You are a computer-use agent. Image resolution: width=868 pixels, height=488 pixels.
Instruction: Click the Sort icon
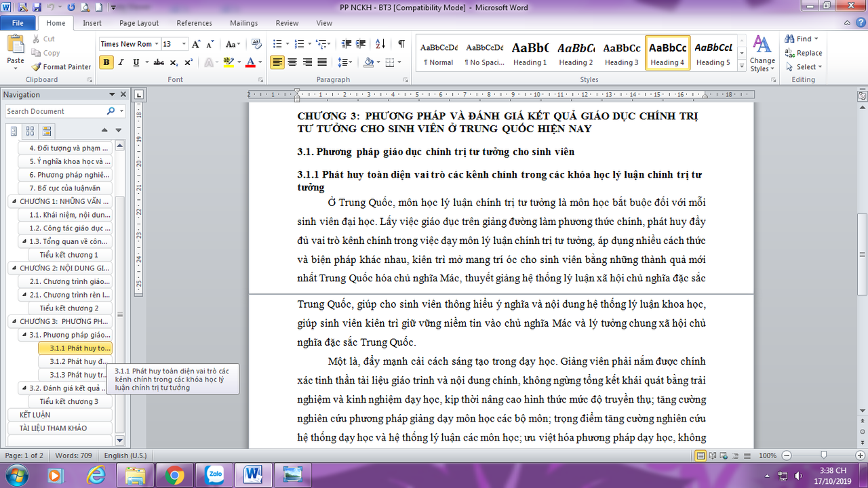382,44
